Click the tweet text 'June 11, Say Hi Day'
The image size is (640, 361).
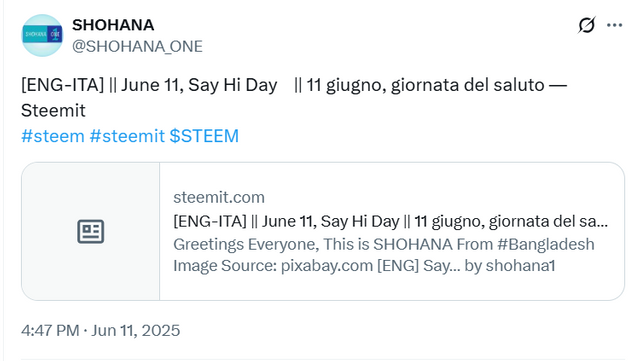pos(199,85)
